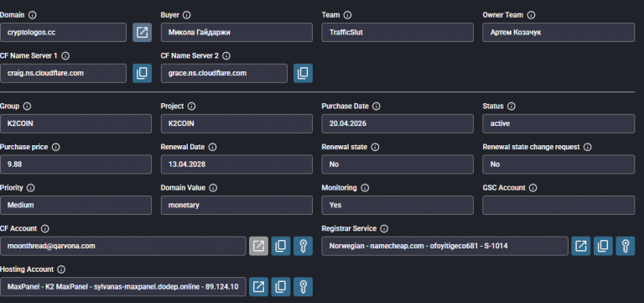Viewport: 644px width, 303px height.
Task: Click info icon next to Hosting Account
Action: coord(61,269)
